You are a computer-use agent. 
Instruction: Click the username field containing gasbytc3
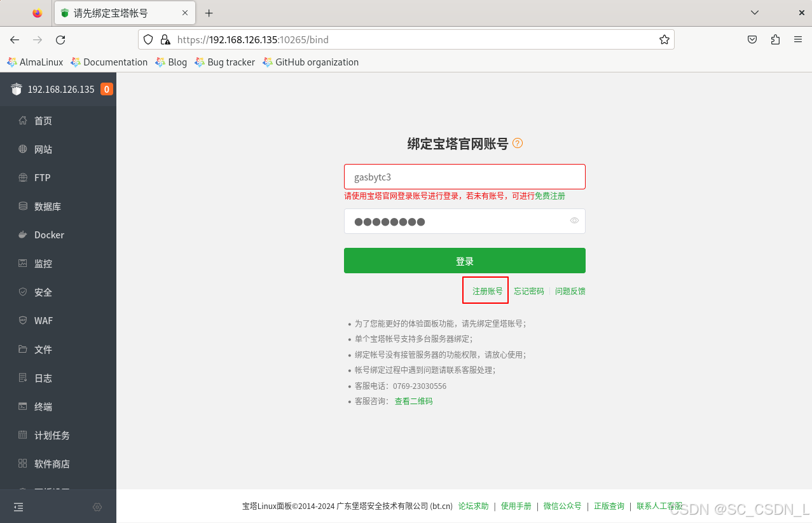(x=465, y=177)
